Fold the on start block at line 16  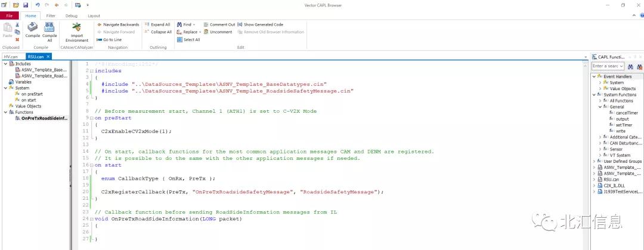tap(92, 165)
